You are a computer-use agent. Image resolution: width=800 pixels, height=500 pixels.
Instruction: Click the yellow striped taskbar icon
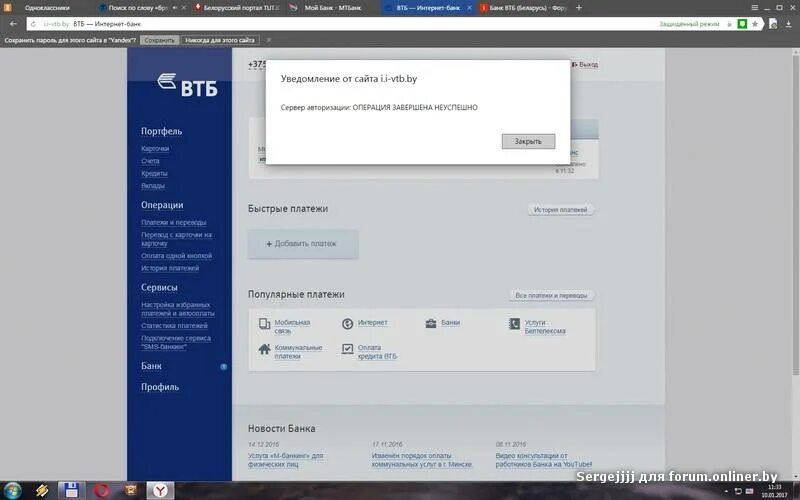point(42,491)
